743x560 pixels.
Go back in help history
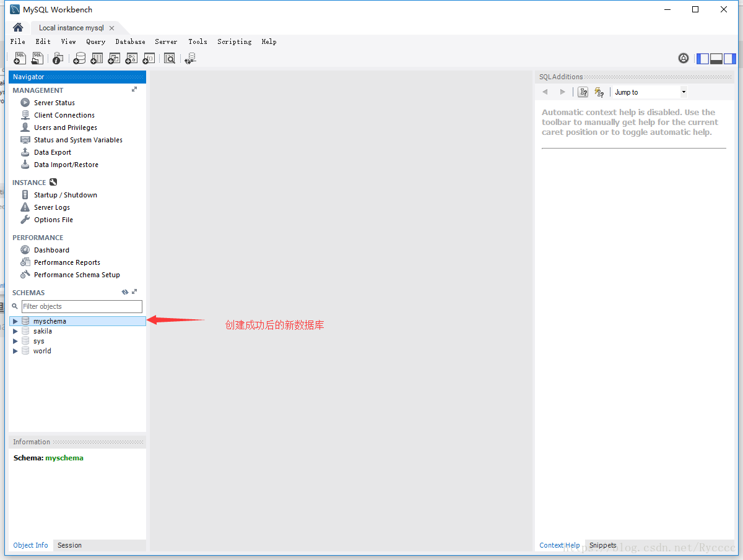(545, 92)
